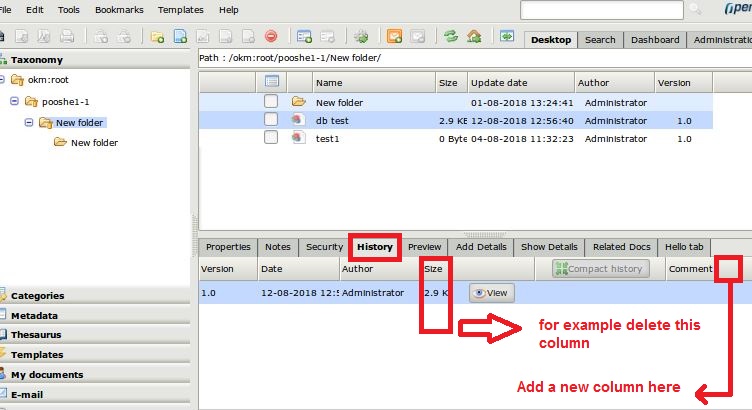Click the green refresh arrows icon

(x=451, y=37)
